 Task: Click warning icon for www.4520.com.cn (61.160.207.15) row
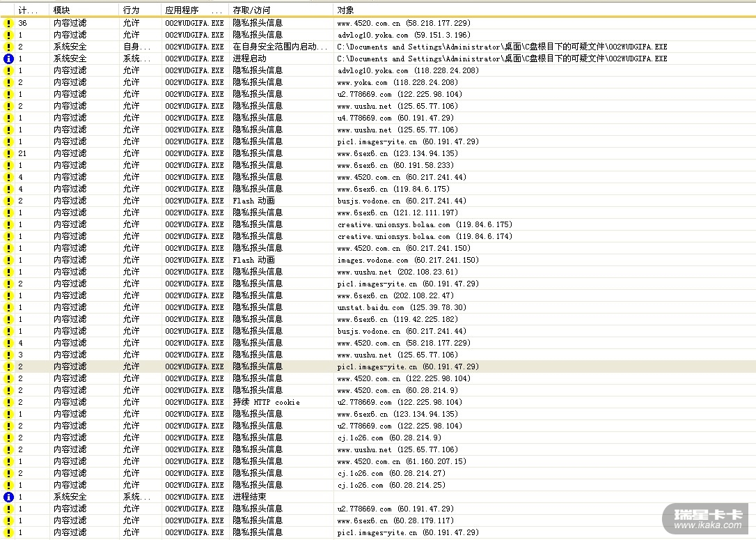(8, 461)
